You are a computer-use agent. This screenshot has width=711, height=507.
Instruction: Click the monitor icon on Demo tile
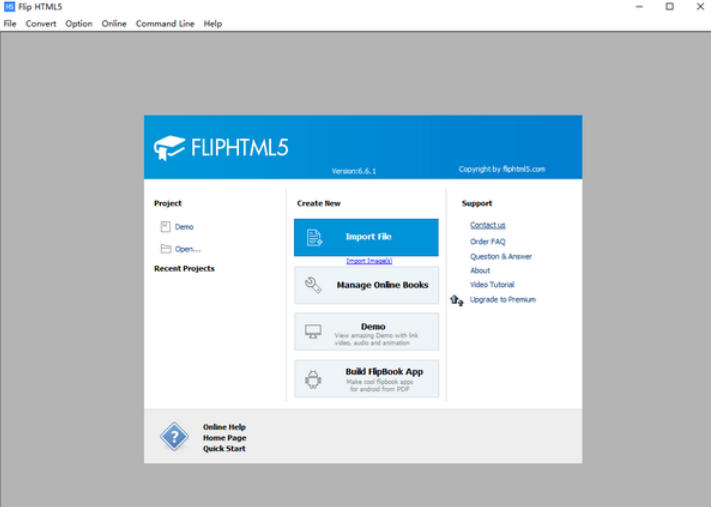pyautogui.click(x=313, y=331)
